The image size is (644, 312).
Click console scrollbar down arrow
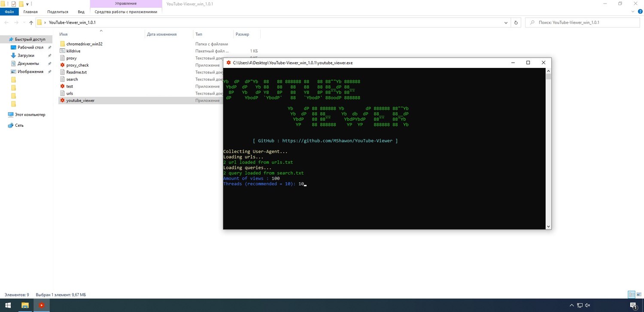pyautogui.click(x=548, y=226)
